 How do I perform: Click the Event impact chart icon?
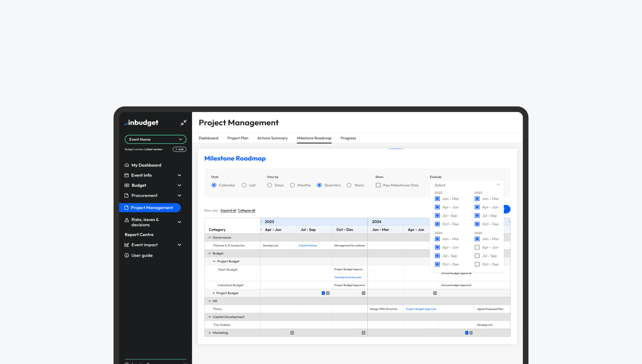[x=127, y=245]
